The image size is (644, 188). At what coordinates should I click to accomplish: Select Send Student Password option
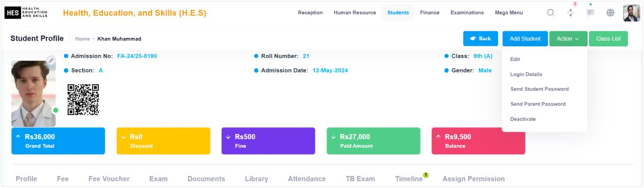pos(539,89)
